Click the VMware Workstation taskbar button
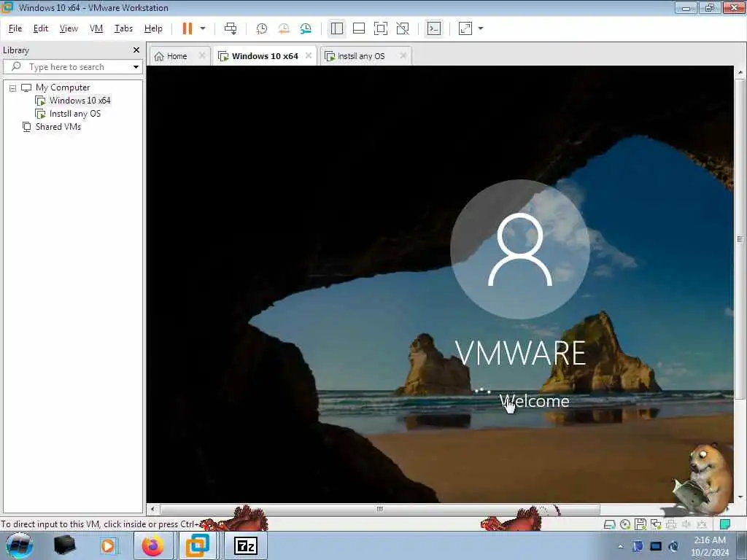Viewport: 747px width, 560px height. click(x=197, y=545)
